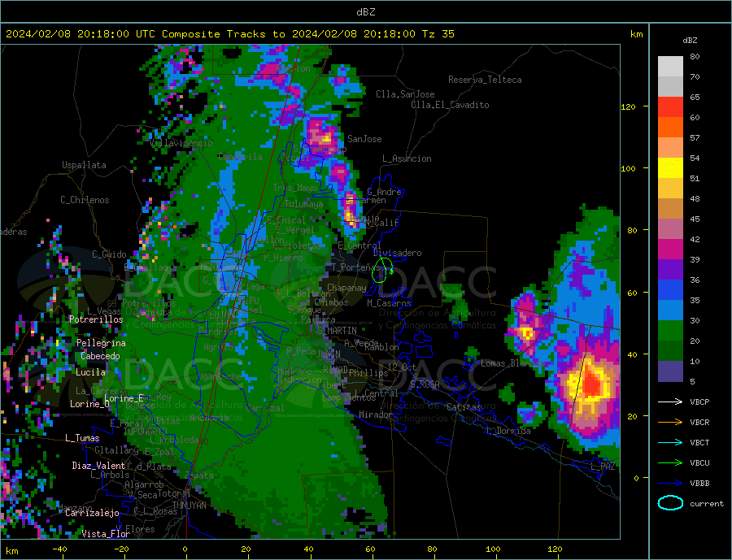The image size is (732, 560).
Task: Click the VBCT legend label
Action: (699, 442)
